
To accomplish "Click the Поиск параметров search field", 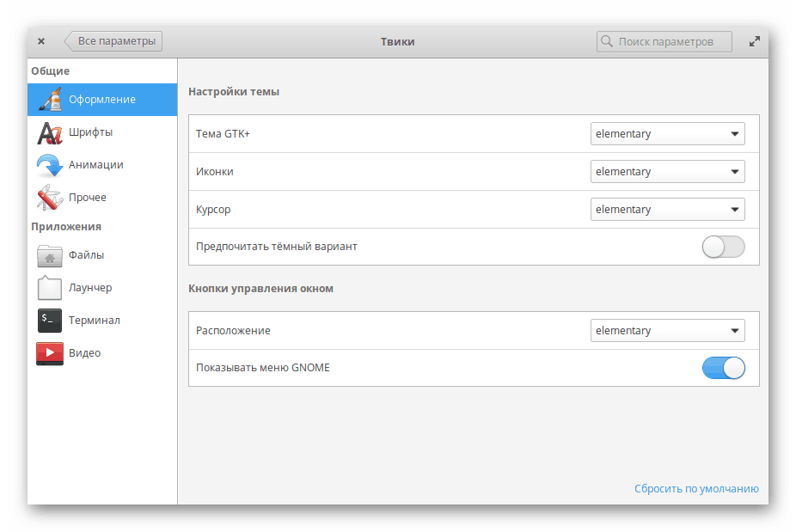I will tap(664, 41).
